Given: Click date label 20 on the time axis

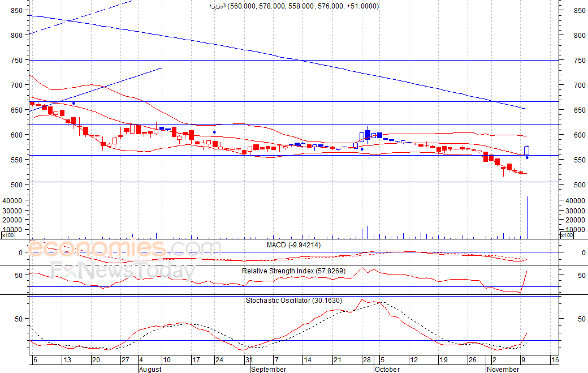Looking at the screenshot, I should (x=96, y=360).
